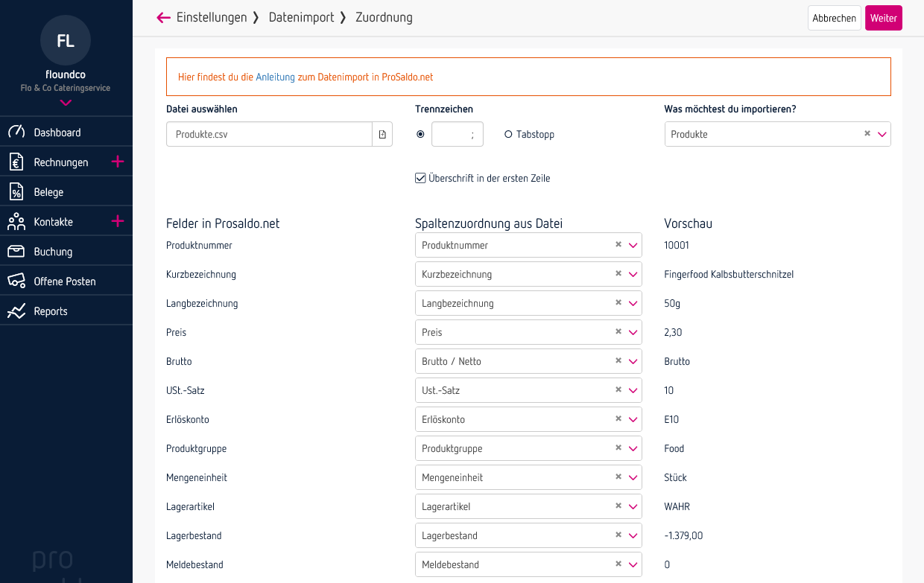Uncheck Überschrift in der ersten Zeile
Screen dimensions: 924x583
coord(420,178)
